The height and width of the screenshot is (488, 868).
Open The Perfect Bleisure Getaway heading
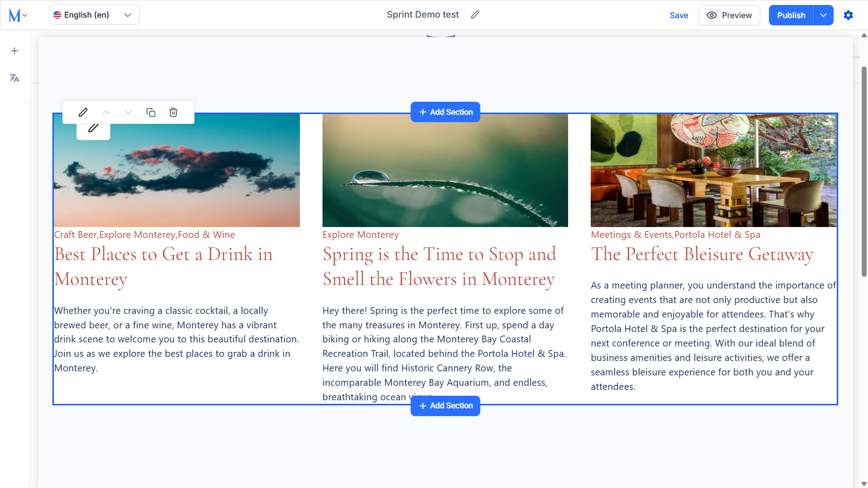coord(702,254)
